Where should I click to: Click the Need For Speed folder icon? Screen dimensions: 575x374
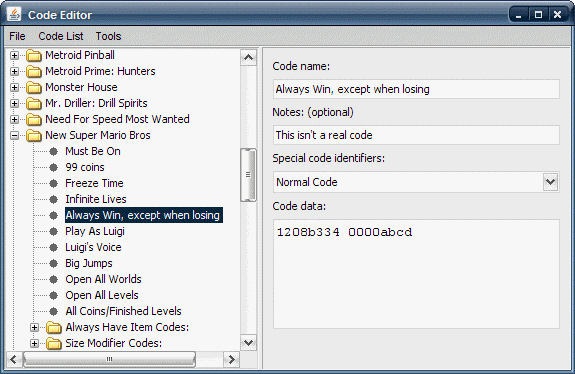(x=34, y=119)
